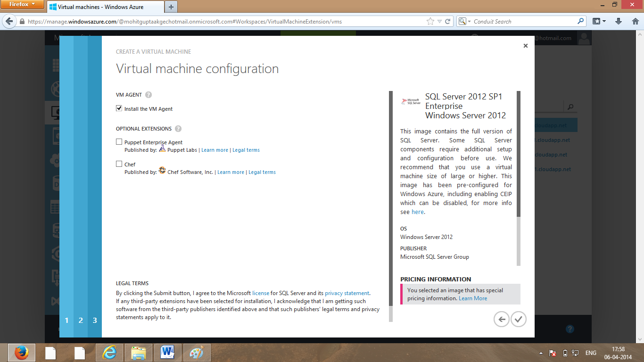This screenshot has width=644, height=362.
Task: Open the Firefox application menu button
Action: [x=23, y=4]
